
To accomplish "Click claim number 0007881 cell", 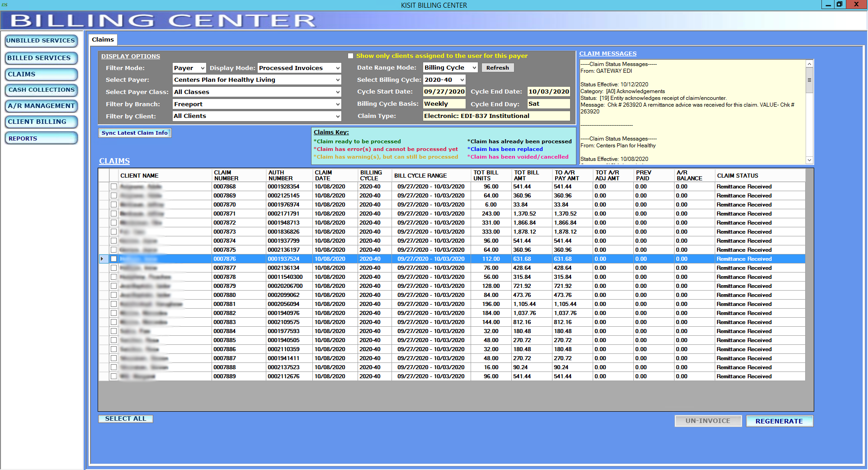I will click(x=239, y=304).
